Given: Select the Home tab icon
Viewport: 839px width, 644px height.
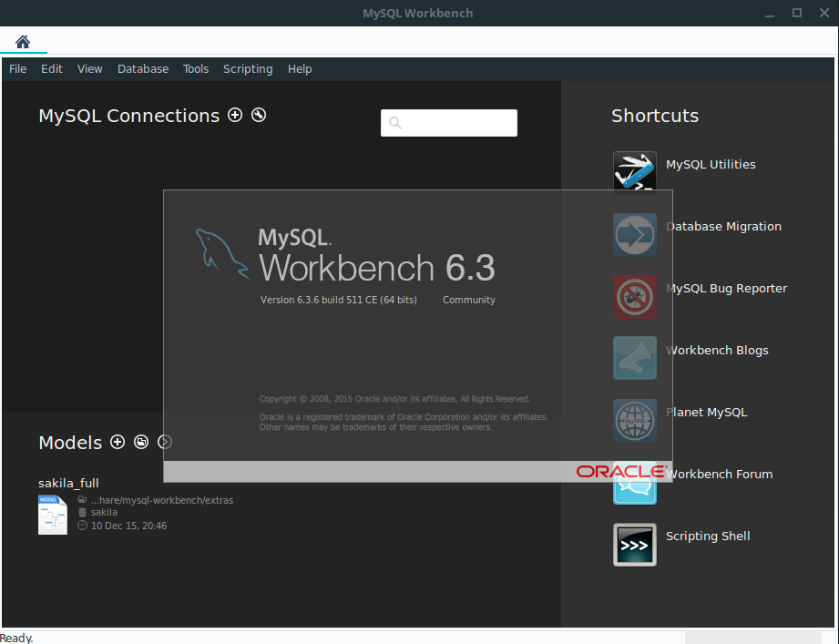Looking at the screenshot, I should click(x=23, y=41).
